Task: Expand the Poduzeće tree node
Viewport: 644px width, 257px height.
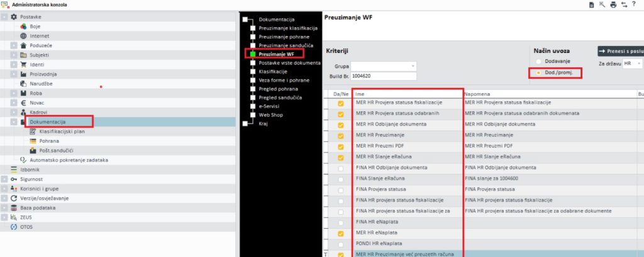Action: pyautogui.click(x=14, y=45)
